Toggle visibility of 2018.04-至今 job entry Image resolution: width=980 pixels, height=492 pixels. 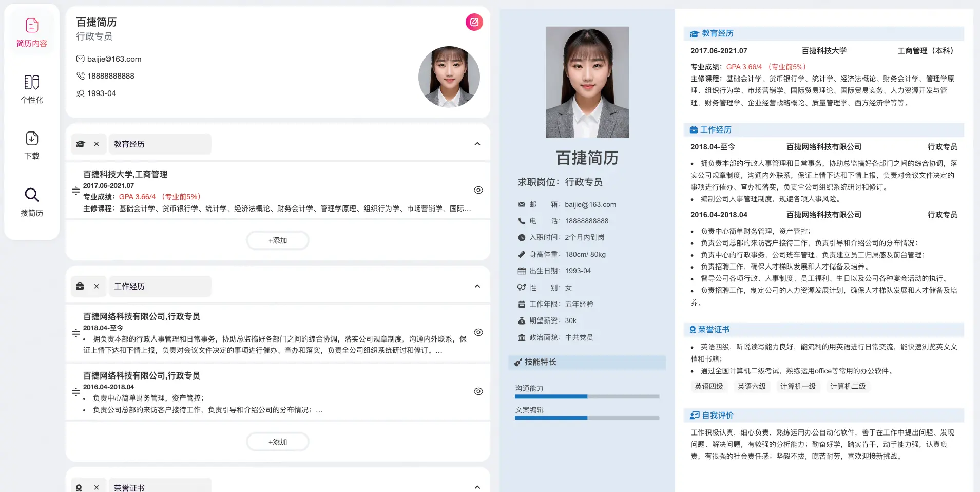point(478,332)
